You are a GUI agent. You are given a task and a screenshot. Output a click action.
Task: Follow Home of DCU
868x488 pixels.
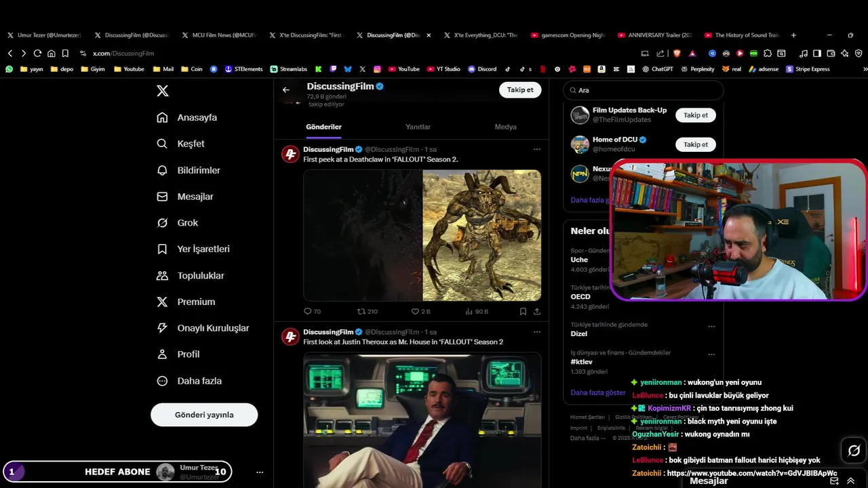(x=695, y=144)
